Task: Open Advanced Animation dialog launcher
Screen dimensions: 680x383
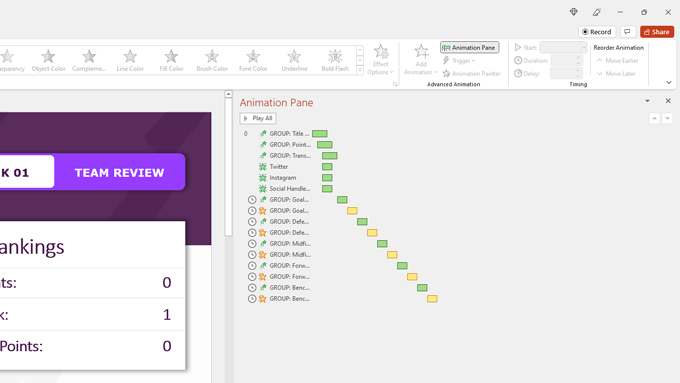Action: (395, 84)
